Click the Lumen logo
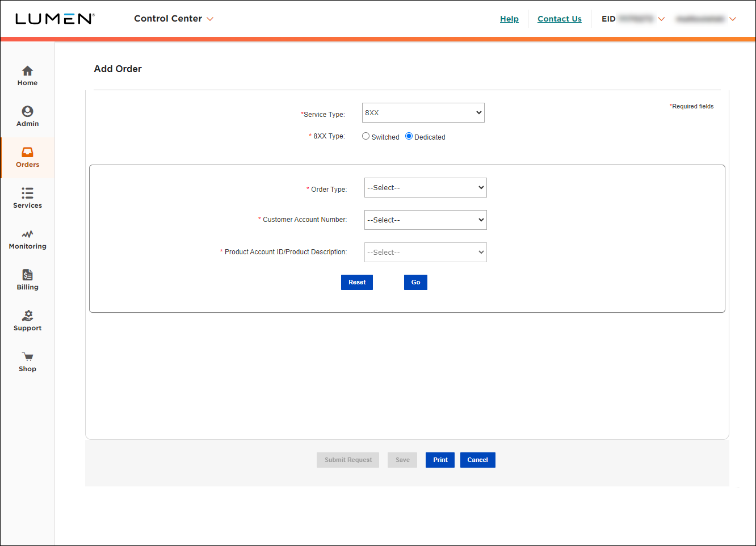Screen dimensions: 756x546 coord(54,19)
